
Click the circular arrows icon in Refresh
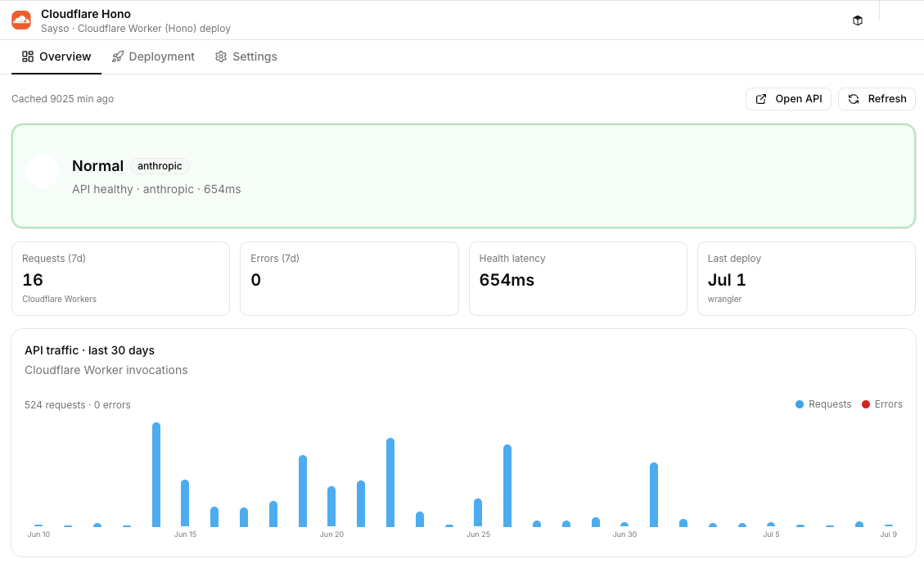click(854, 99)
